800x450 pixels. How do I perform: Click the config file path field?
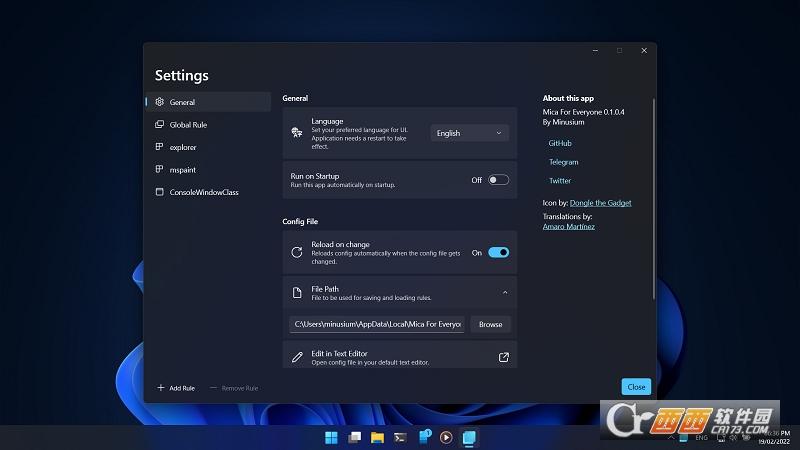pos(377,324)
